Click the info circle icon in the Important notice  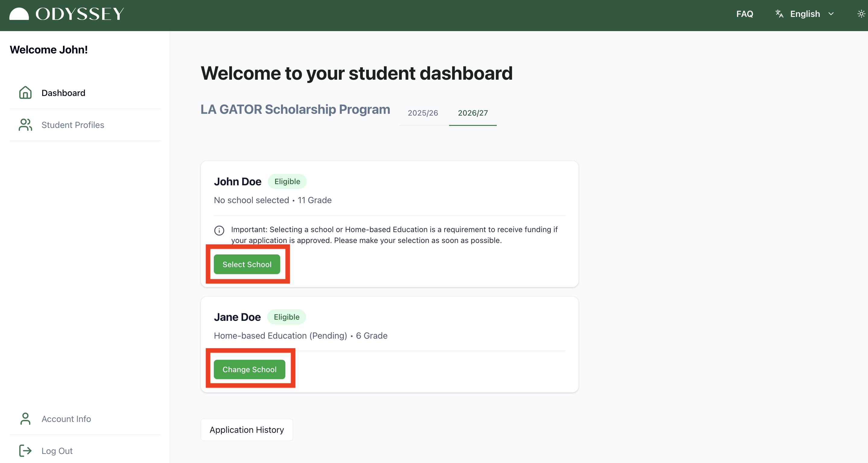(x=219, y=231)
